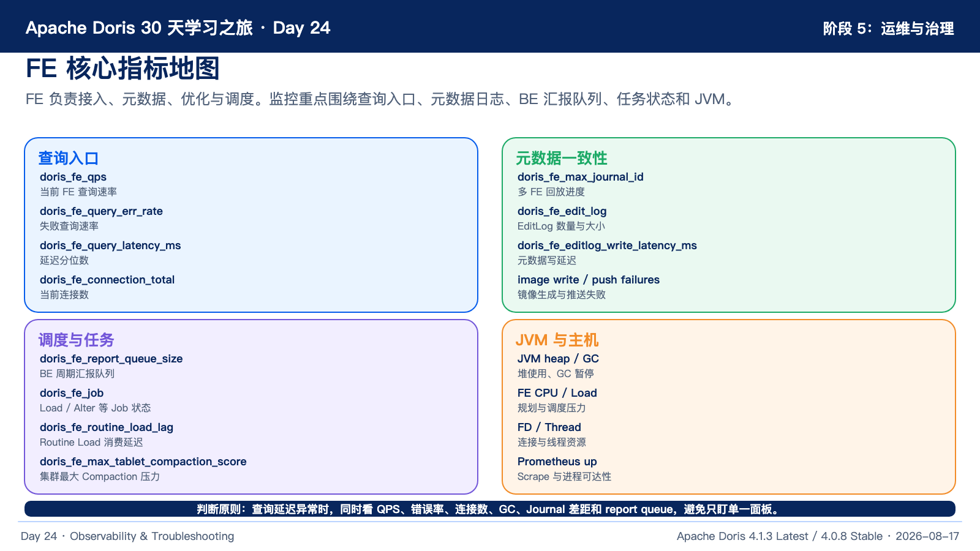The width and height of the screenshot is (980, 551).
Task: Select metric 'doris_fe_editlog_write_latency_ms'
Action: point(607,246)
